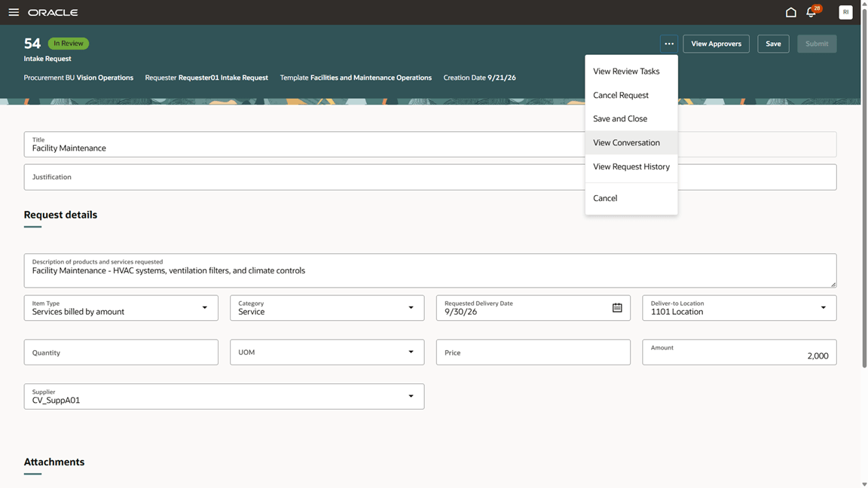The width and height of the screenshot is (868, 488).
Task: Open the notifications bell
Action: point(811,12)
